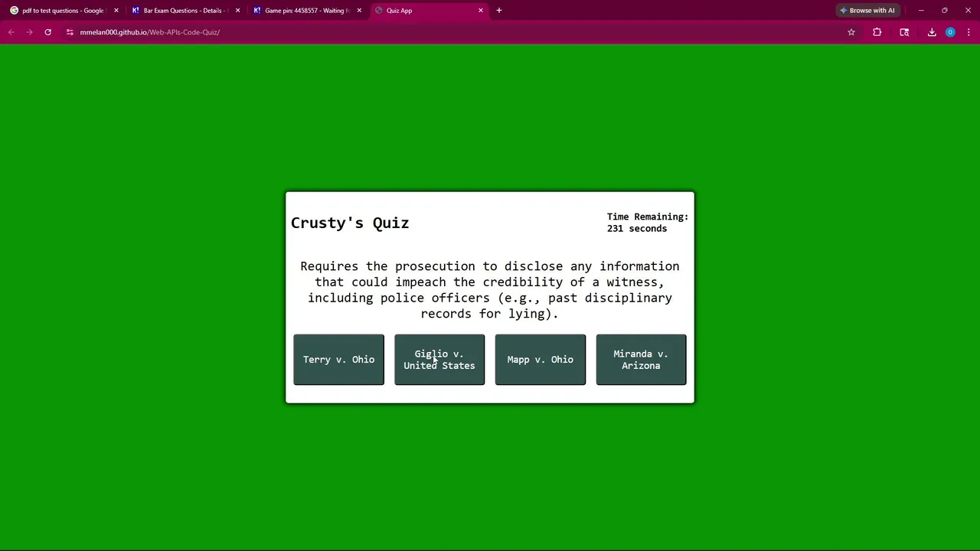980x551 pixels.
Task: Open the Extensions puzzle icon
Action: (877, 32)
